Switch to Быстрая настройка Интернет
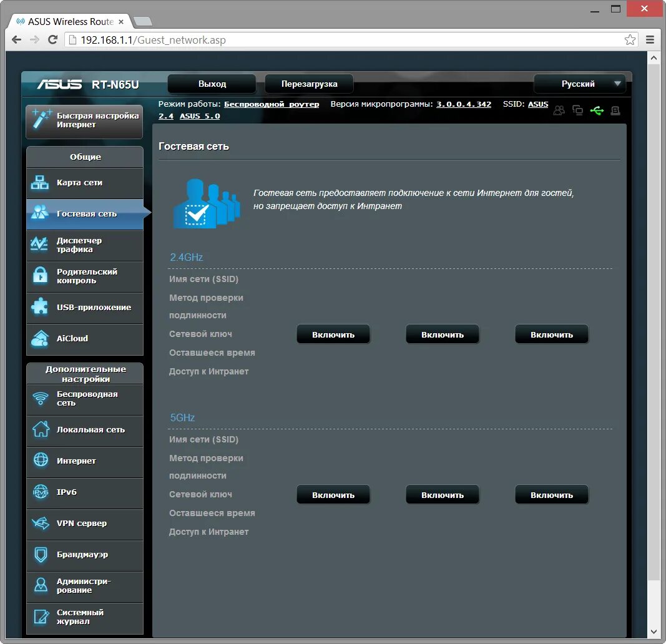Viewport: 666px width, 644px height. (x=84, y=121)
